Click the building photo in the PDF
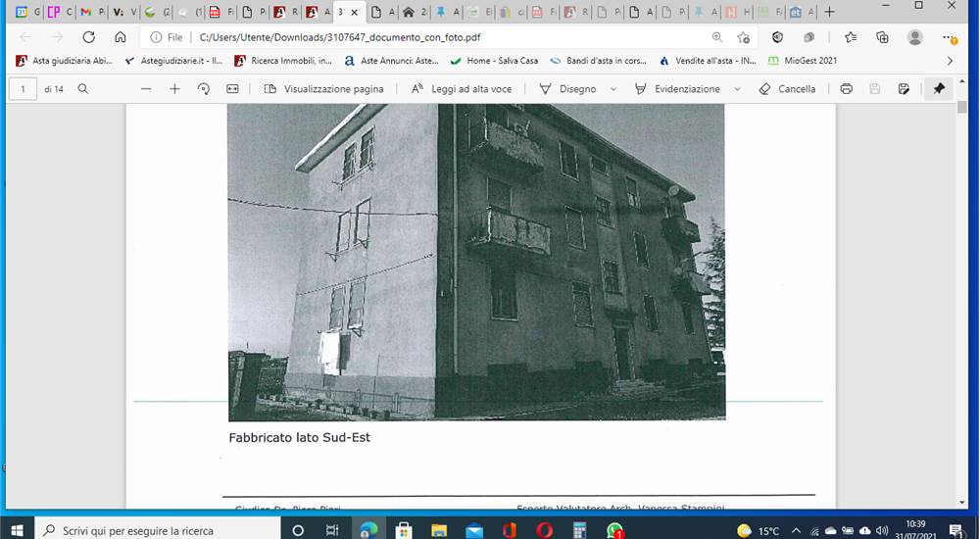Screen dimensions: 980x539 476,262
